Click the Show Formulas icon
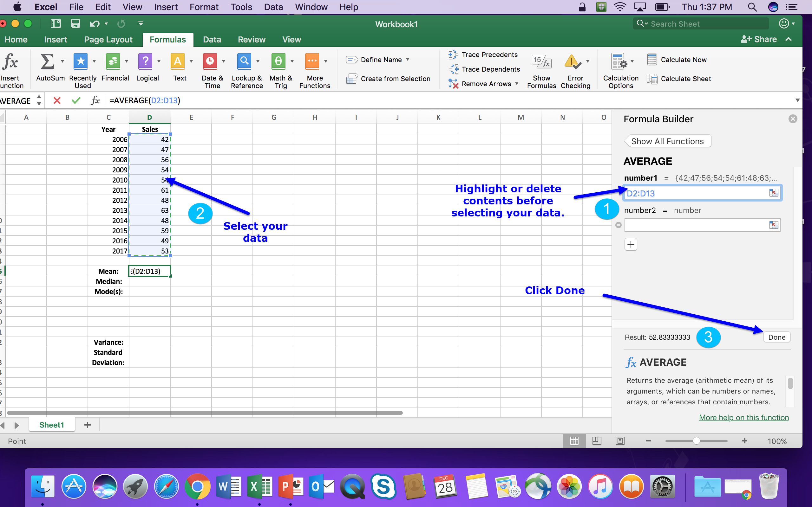Image resolution: width=812 pixels, height=507 pixels. [x=541, y=62]
